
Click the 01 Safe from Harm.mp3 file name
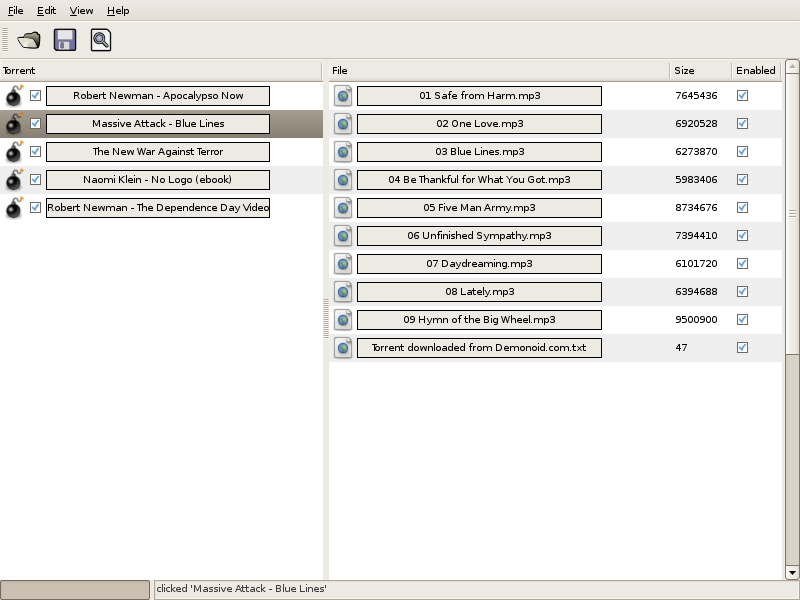tap(479, 96)
